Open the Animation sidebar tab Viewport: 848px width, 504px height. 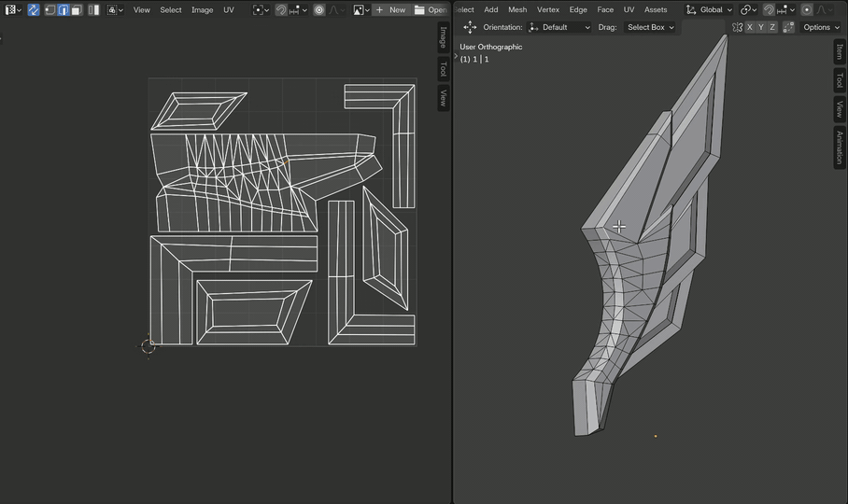[840, 147]
